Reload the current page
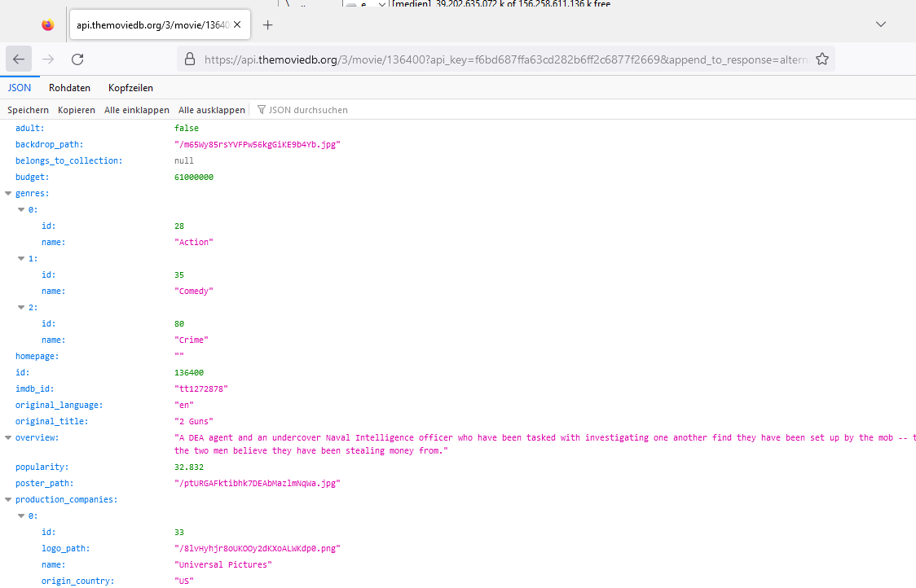This screenshot has height=588, width=916. pyautogui.click(x=77, y=59)
